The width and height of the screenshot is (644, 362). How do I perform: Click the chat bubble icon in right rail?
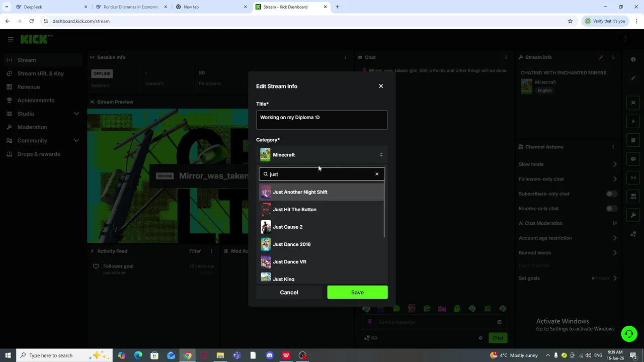point(633,159)
